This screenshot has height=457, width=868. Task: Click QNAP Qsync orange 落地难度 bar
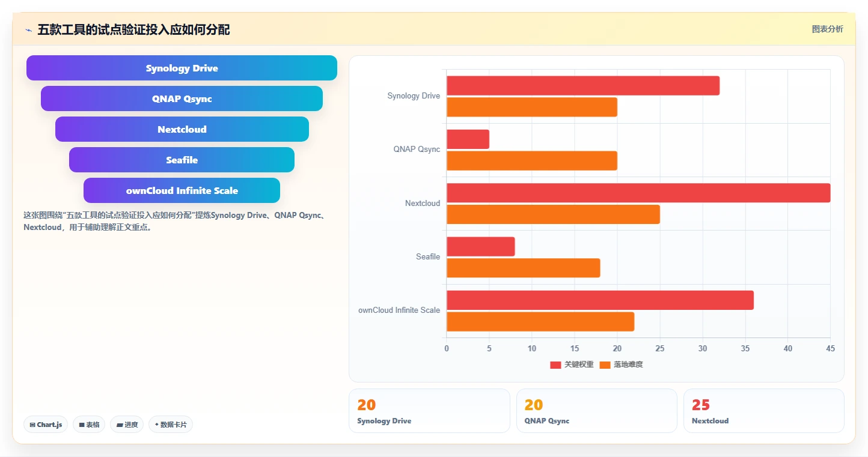(532, 160)
